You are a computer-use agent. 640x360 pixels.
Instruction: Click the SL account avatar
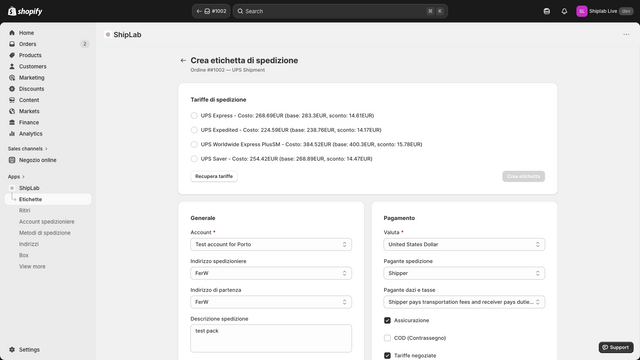pos(582,11)
